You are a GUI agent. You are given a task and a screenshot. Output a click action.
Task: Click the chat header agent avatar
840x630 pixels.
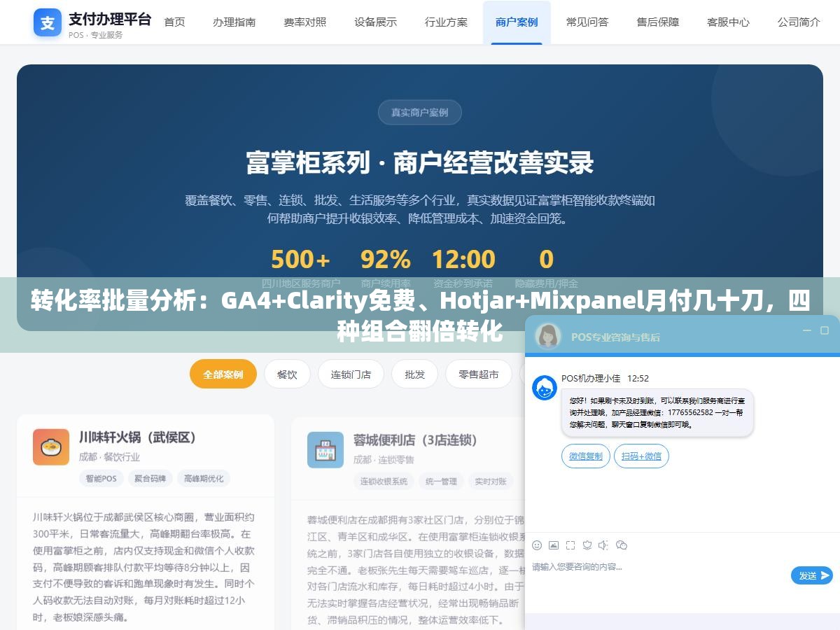(548, 336)
